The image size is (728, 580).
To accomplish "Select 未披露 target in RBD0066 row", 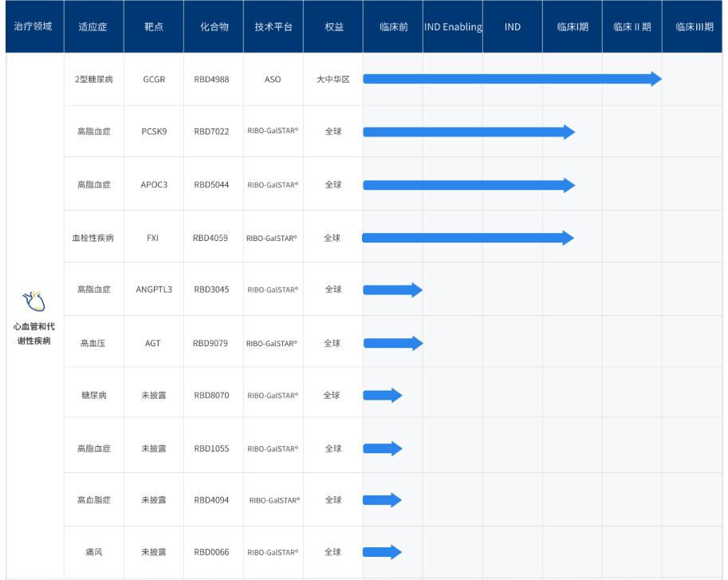I will [154, 552].
